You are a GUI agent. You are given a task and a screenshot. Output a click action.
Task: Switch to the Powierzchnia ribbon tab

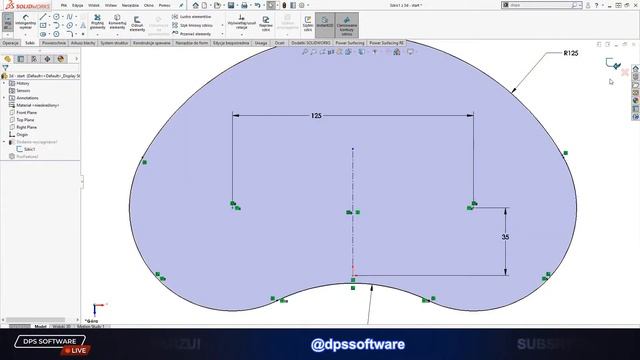(x=53, y=43)
